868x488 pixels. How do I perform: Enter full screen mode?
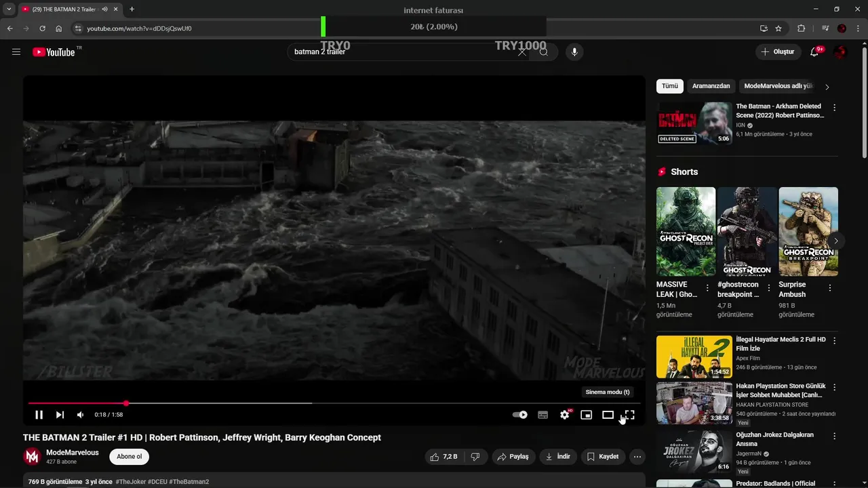(629, 415)
